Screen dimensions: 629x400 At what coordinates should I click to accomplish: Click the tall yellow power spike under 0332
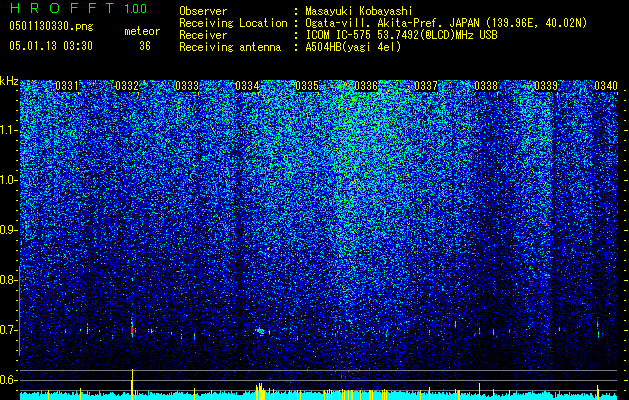coord(132,384)
